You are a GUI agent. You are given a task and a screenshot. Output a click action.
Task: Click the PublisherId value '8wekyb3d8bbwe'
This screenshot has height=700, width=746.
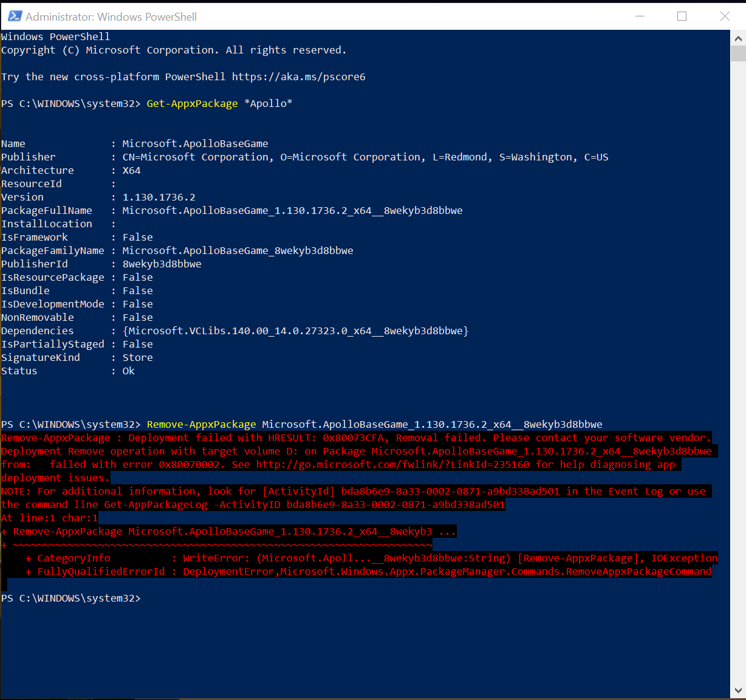(x=162, y=264)
